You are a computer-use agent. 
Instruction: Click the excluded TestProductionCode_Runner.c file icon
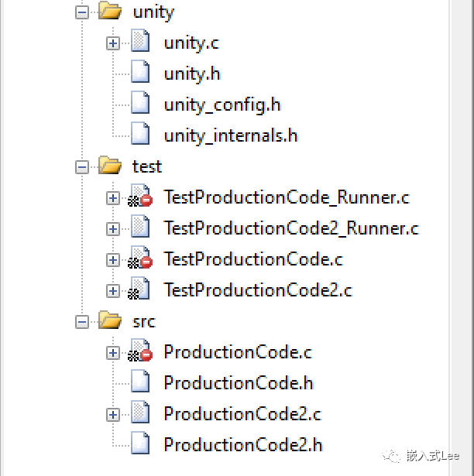click(140, 198)
